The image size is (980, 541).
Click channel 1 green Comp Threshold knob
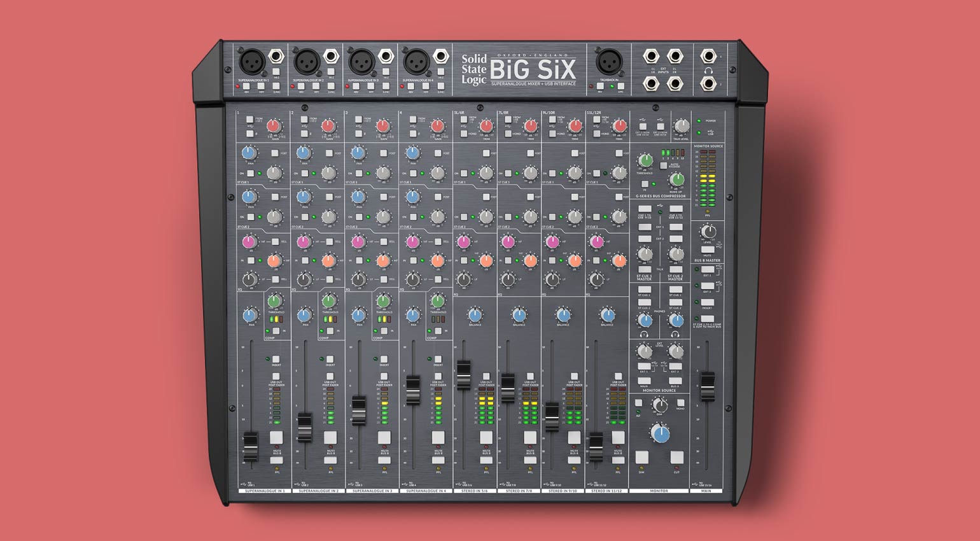tap(275, 301)
